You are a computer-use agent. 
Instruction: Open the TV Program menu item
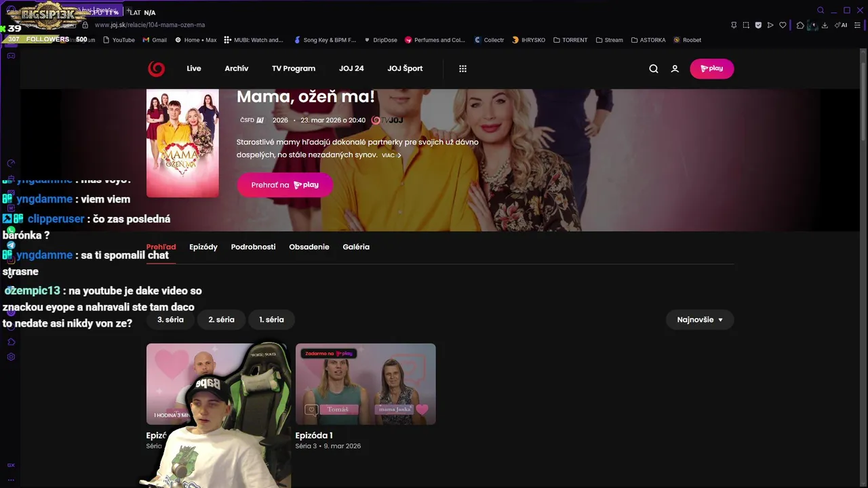pyautogui.click(x=294, y=68)
